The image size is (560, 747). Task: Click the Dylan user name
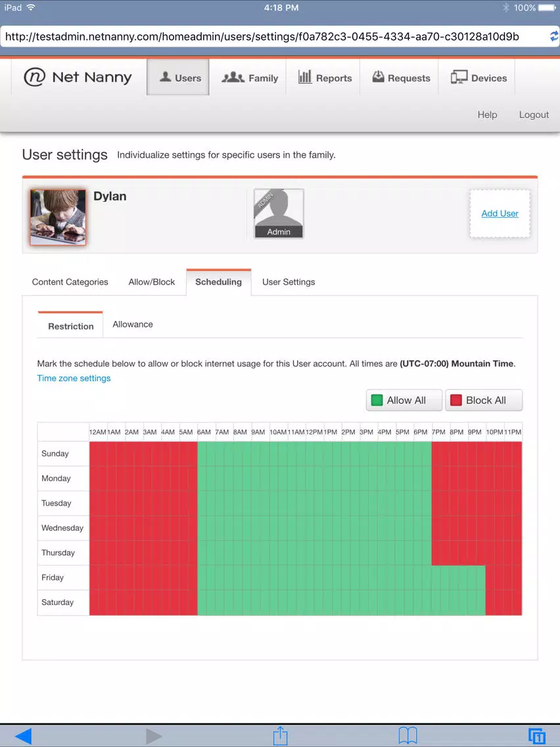(110, 196)
